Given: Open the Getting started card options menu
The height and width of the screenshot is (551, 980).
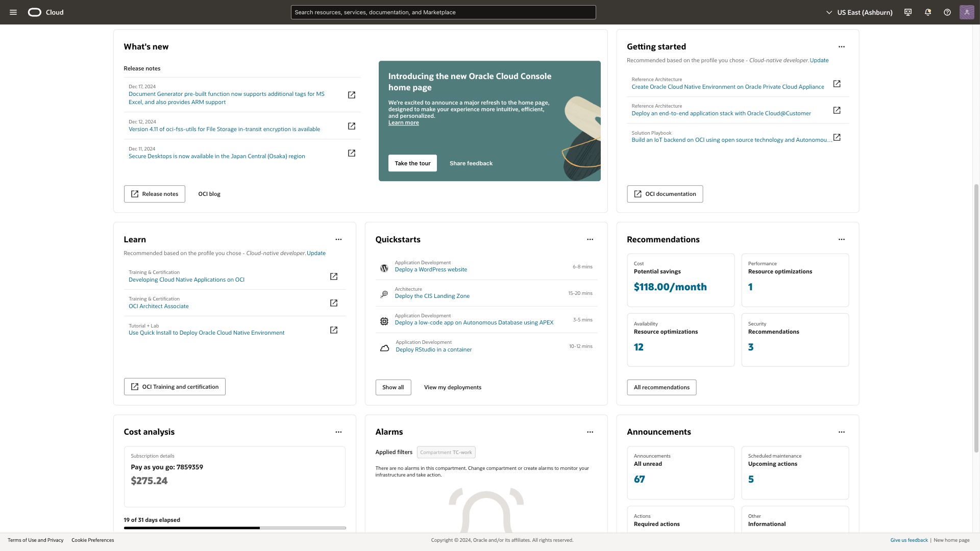Looking at the screenshot, I should point(842,47).
